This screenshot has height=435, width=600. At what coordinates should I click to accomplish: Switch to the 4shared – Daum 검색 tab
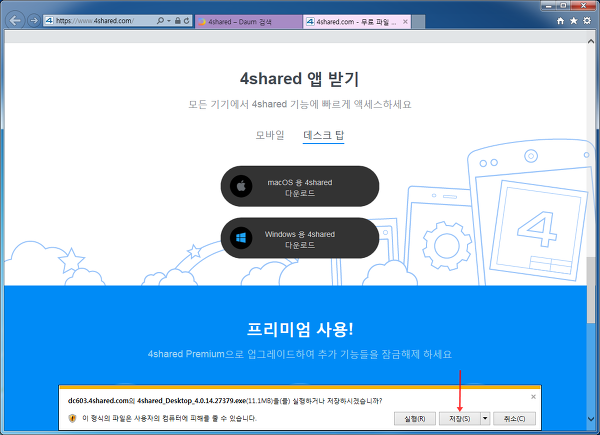(249, 22)
